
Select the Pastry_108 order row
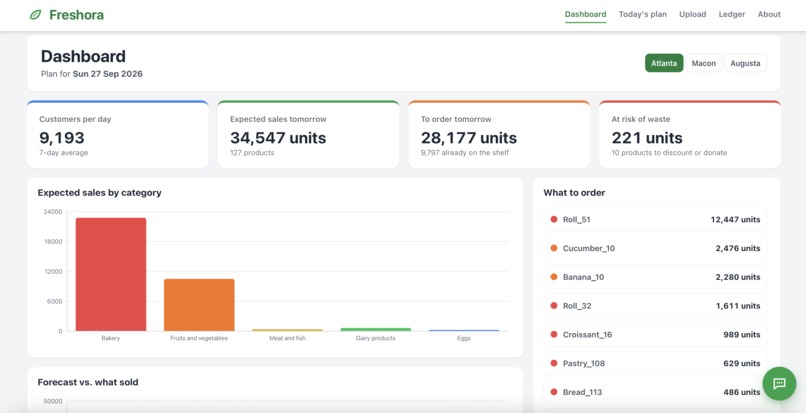click(x=655, y=364)
